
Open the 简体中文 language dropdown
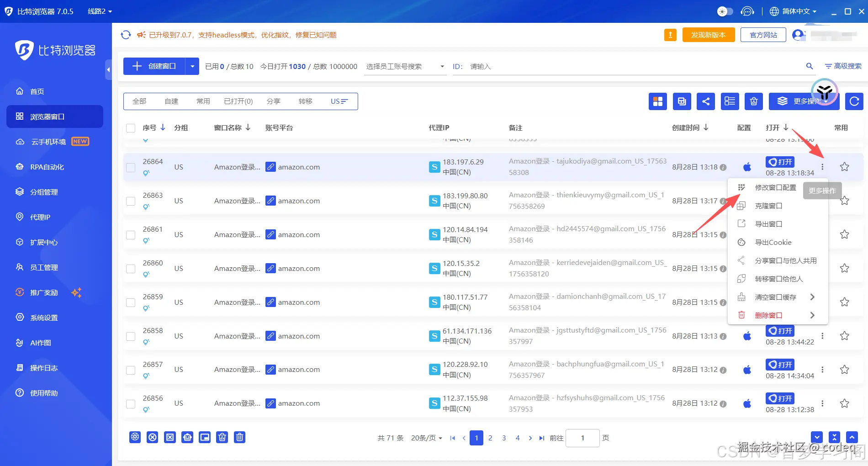coord(793,11)
